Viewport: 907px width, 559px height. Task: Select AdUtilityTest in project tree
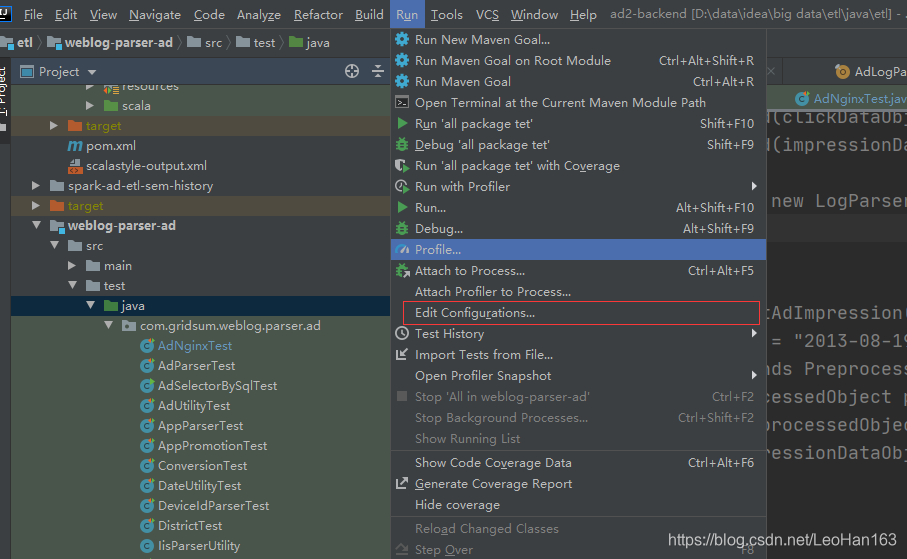pos(194,406)
